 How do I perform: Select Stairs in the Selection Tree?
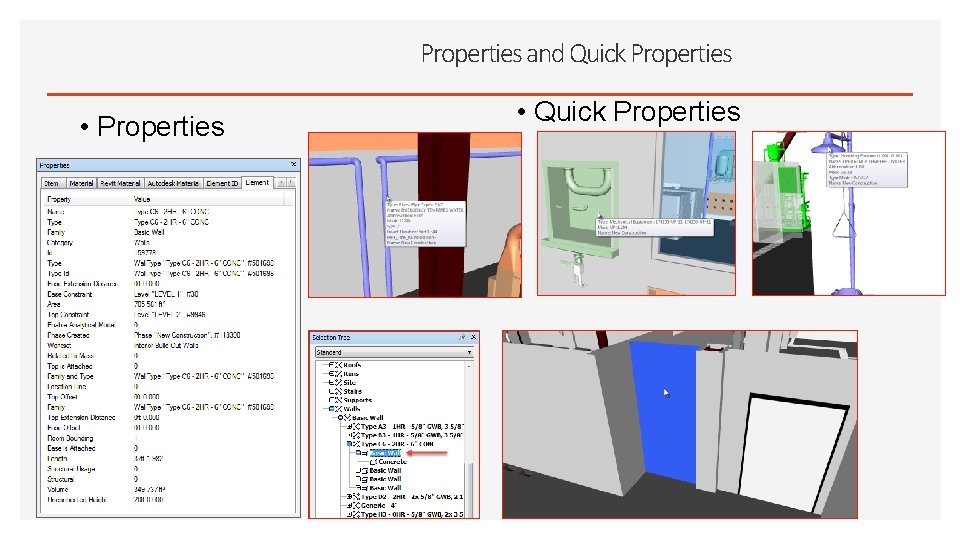[353, 391]
